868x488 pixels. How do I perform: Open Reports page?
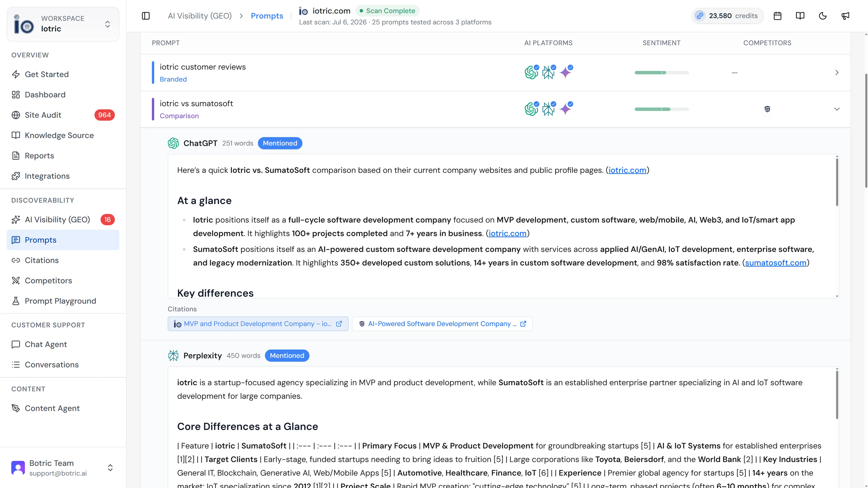coord(63,156)
